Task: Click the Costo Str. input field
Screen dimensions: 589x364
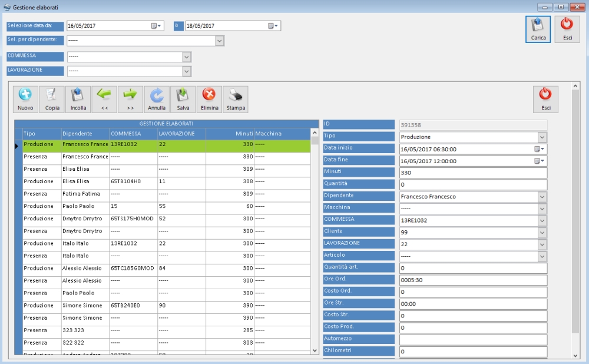Action: click(x=473, y=316)
